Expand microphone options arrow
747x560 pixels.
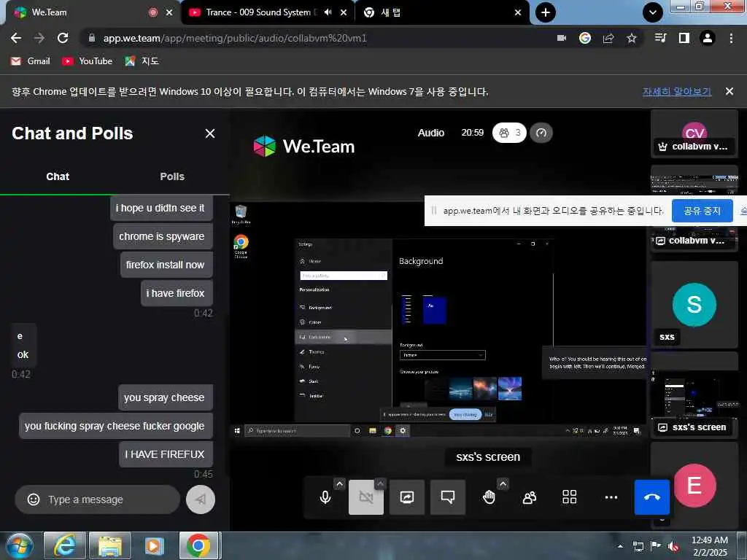339,484
